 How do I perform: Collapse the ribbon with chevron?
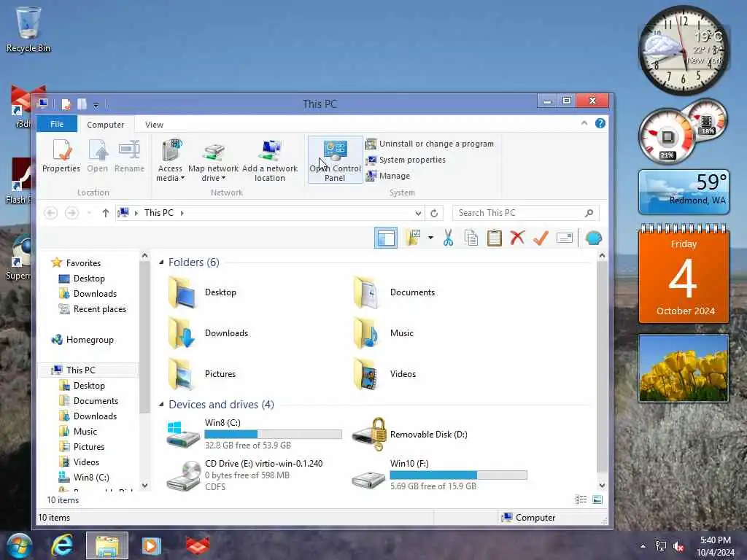pyautogui.click(x=584, y=123)
